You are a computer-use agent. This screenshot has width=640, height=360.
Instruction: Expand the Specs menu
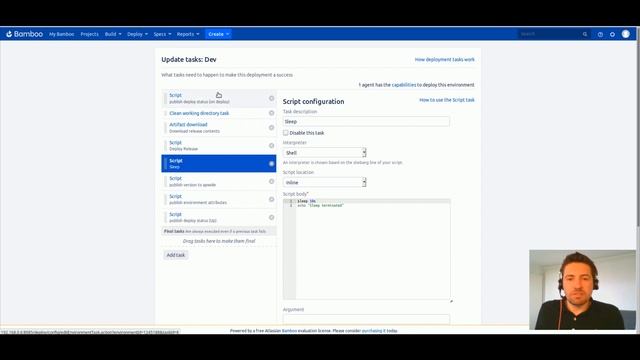pyautogui.click(x=162, y=34)
